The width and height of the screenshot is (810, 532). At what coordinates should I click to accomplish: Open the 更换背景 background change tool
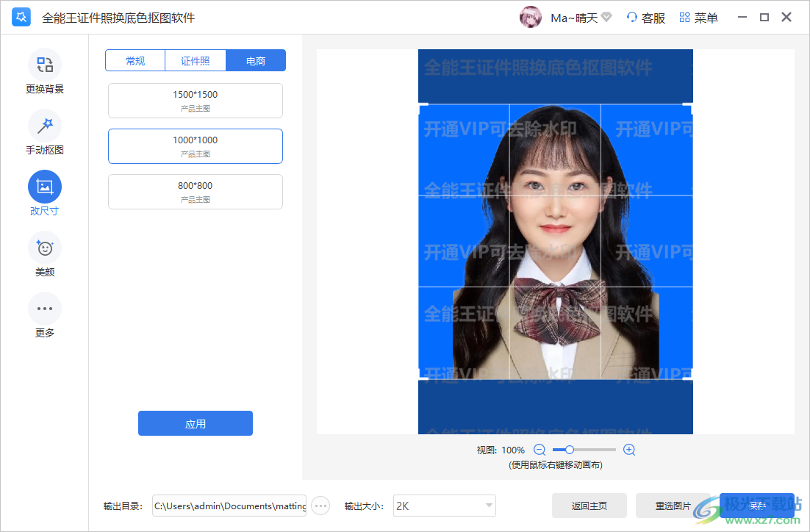pos(44,71)
